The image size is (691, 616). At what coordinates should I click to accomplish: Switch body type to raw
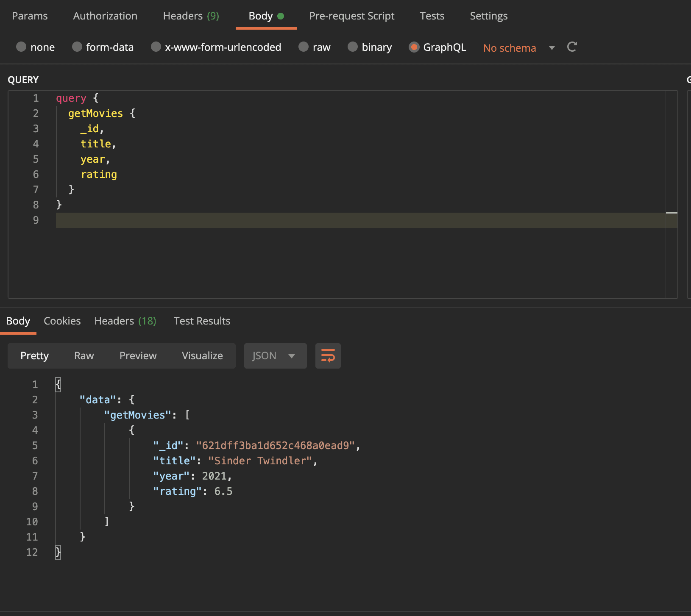[x=304, y=47]
